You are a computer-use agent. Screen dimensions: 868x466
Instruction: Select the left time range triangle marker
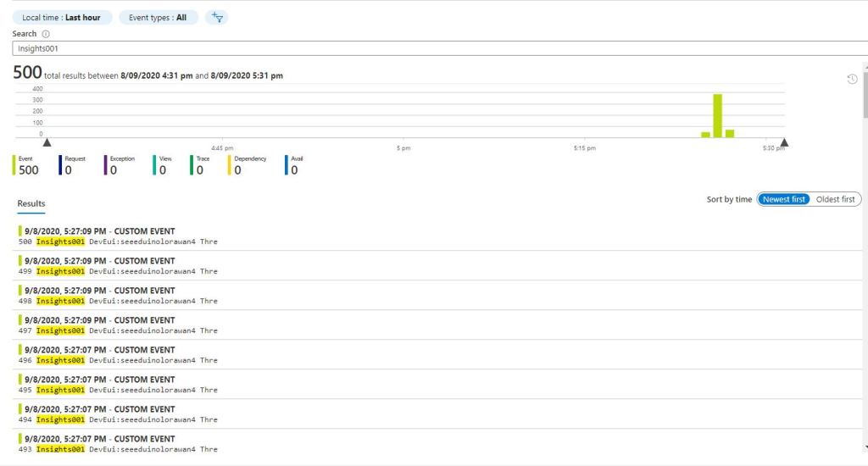[x=47, y=143]
